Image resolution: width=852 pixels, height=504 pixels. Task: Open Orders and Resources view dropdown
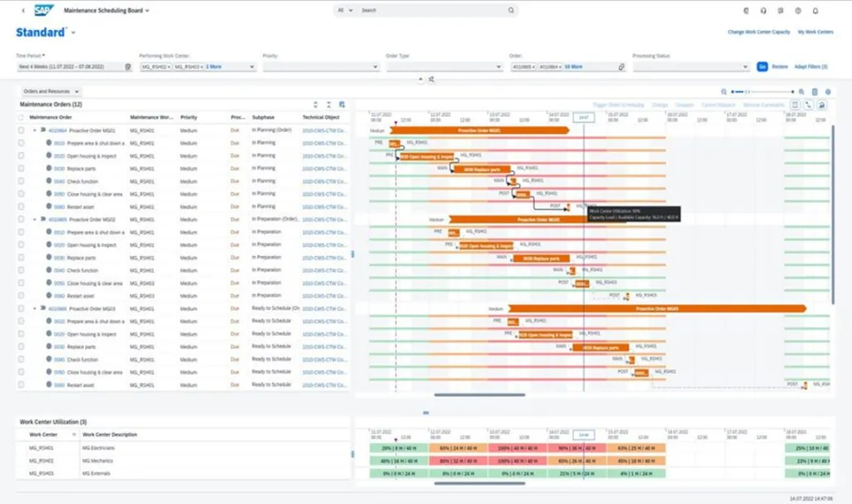point(51,91)
